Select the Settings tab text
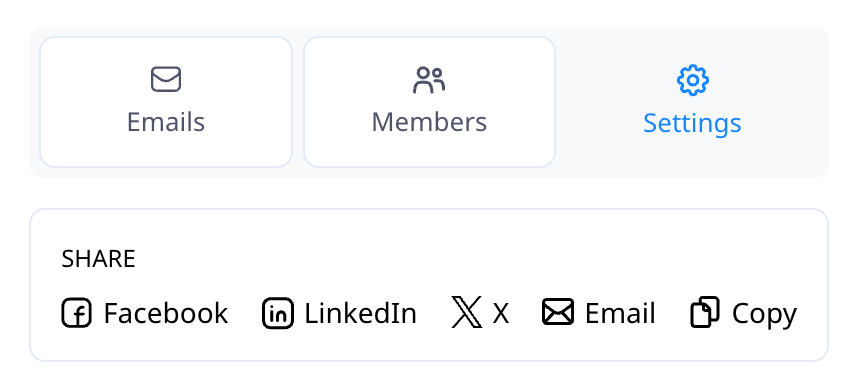 point(692,124)
